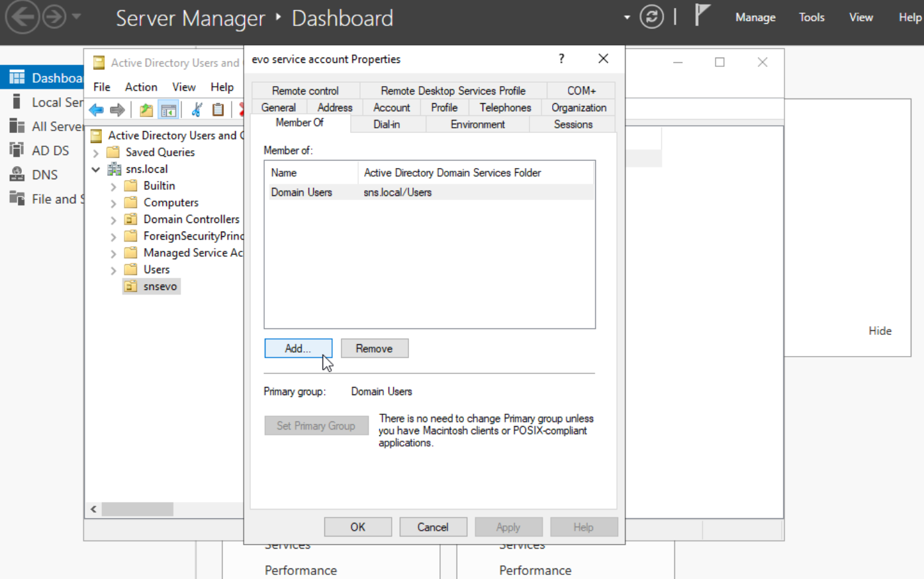Click Server Manager back navigation arrow
Image resolution: width=924 pixels, height=579 pixels.
pyautogui.click(x=23, y=17)
